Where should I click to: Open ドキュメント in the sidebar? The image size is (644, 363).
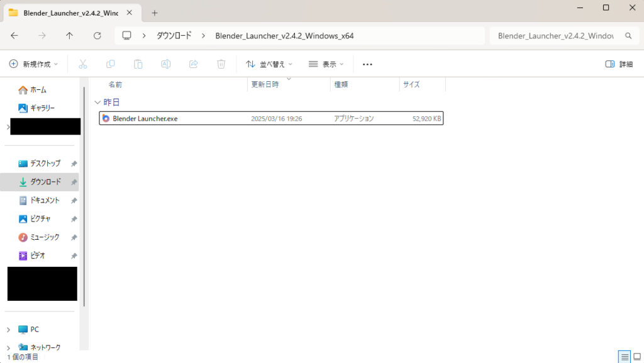(x=40, y=201)
